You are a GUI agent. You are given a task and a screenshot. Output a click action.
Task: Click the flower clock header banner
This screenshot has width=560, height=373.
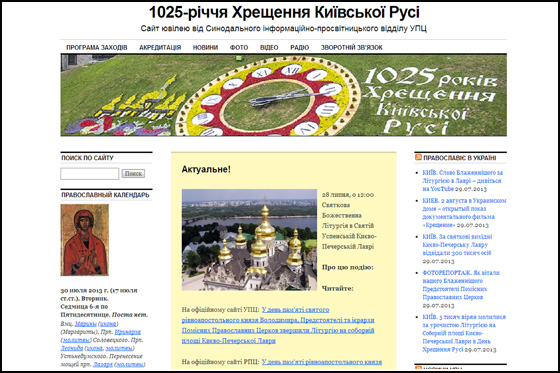pyautogui.click(x=284, y=95)
